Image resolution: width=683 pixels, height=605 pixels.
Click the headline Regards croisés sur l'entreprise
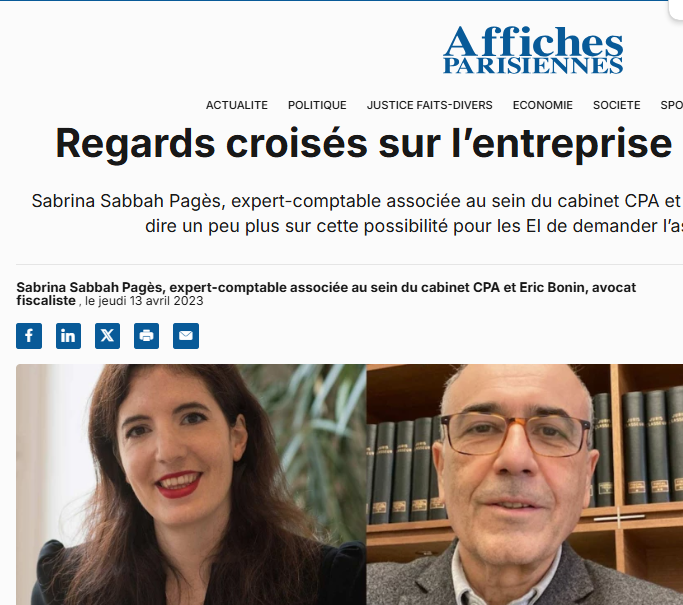pos(364,144)
